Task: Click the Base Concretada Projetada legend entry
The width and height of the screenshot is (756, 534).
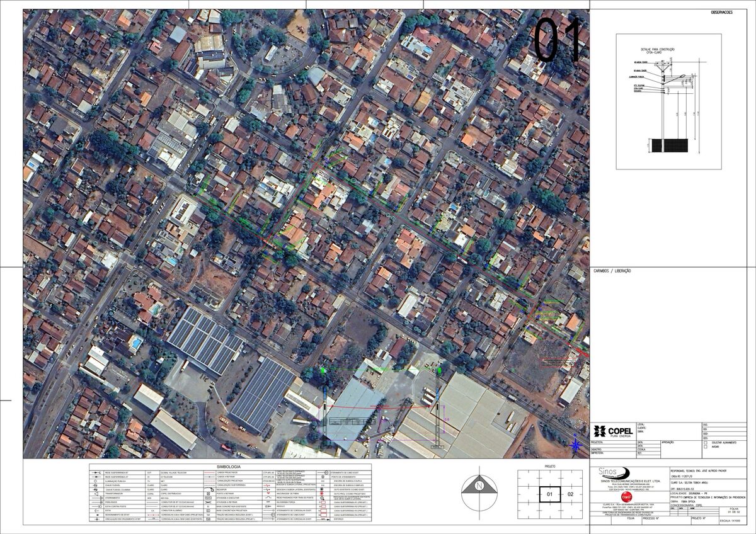Action: click(232, 511)
